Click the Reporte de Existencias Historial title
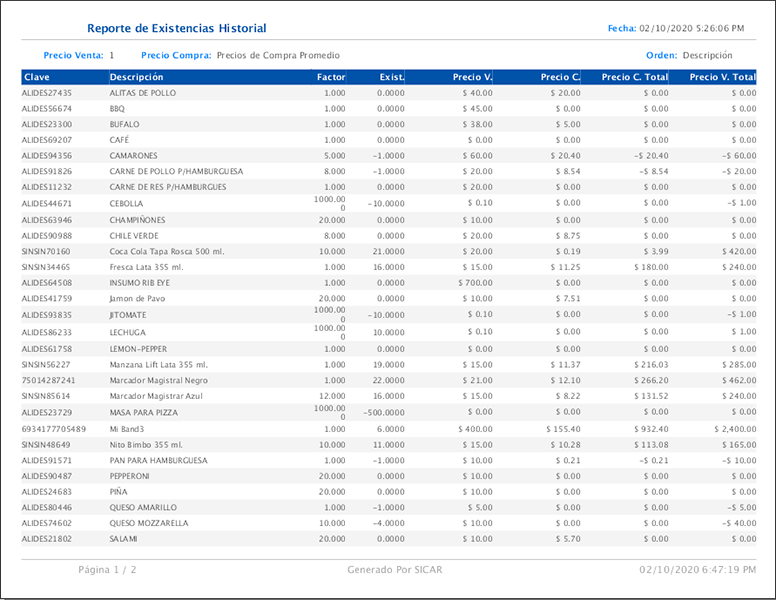This screenshot has height=600, width=776. tap(177, 29)
